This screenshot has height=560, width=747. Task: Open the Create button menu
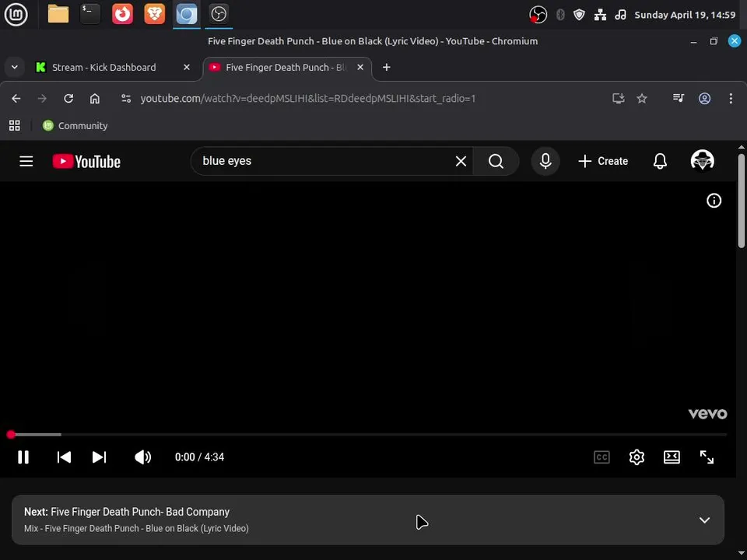point(603,161)
